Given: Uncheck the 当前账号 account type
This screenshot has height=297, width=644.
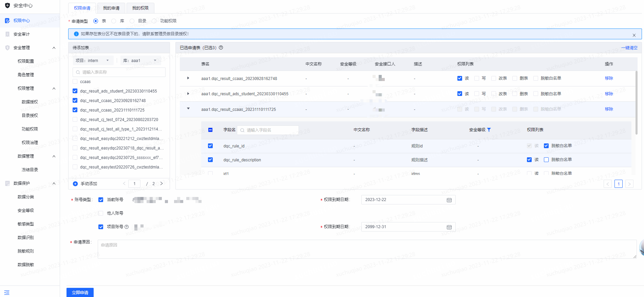Looking at the screenshot, I should pos(101,200).
